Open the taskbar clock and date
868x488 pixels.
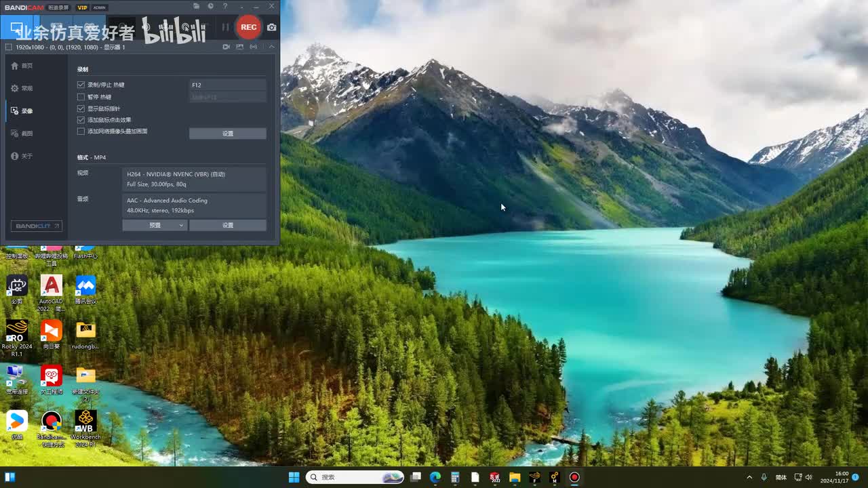(x=836, y=477)
